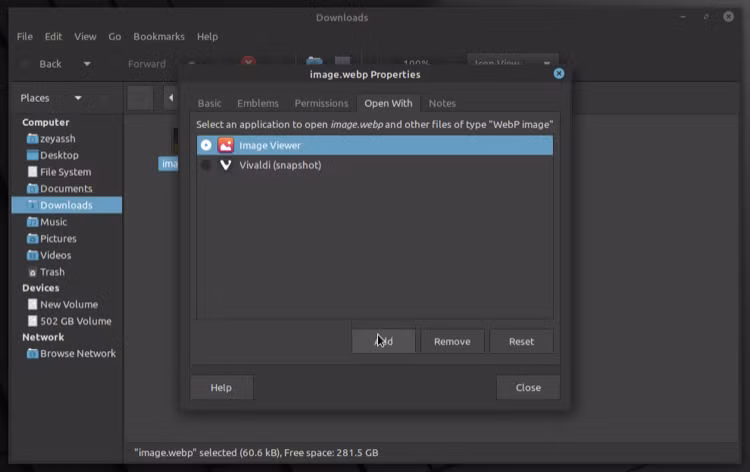Switch to the Basic tab
The width and height of the screenshot is (750, 472).
[210, 103]
